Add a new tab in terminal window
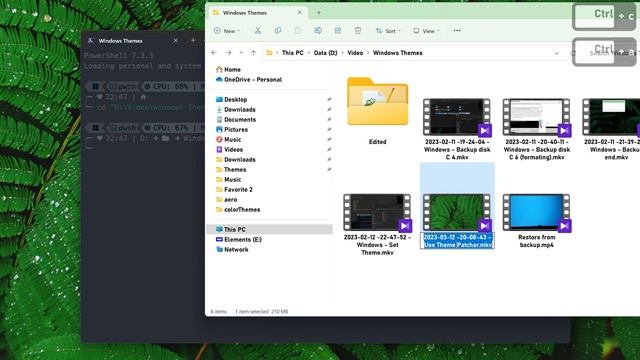Screen dimensions: 640x360 click(193, 40)
